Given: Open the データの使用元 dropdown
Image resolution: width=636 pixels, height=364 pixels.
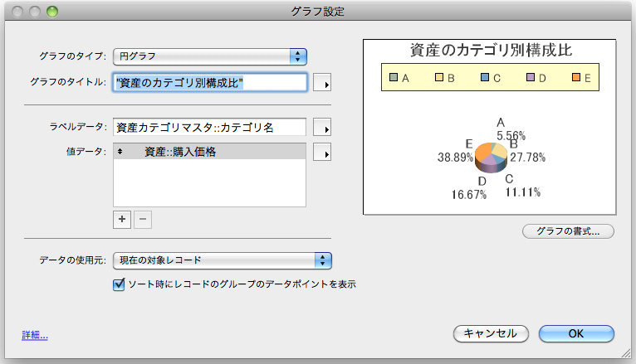Looking at the screenshot, I should pos(222,260).
